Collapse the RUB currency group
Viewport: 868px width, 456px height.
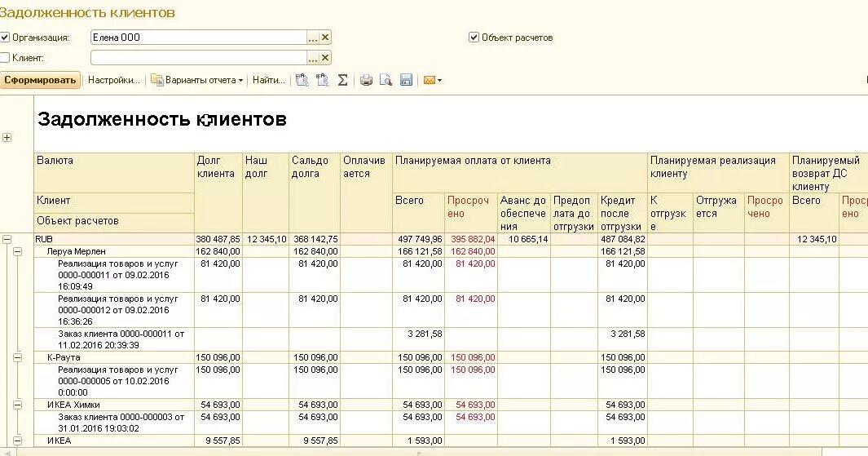point(7,239)
